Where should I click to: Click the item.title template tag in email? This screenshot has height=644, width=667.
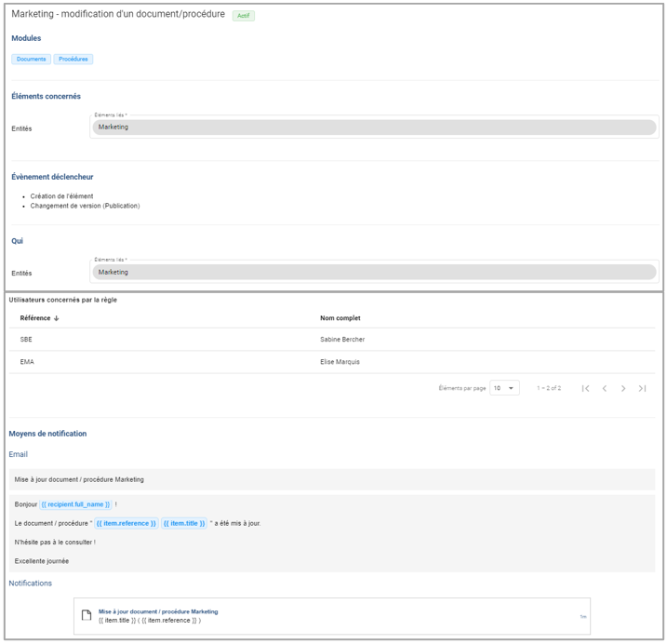183,523
